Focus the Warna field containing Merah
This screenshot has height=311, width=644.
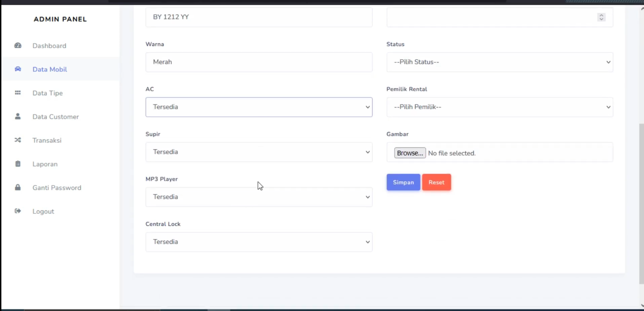click(259, 62)
